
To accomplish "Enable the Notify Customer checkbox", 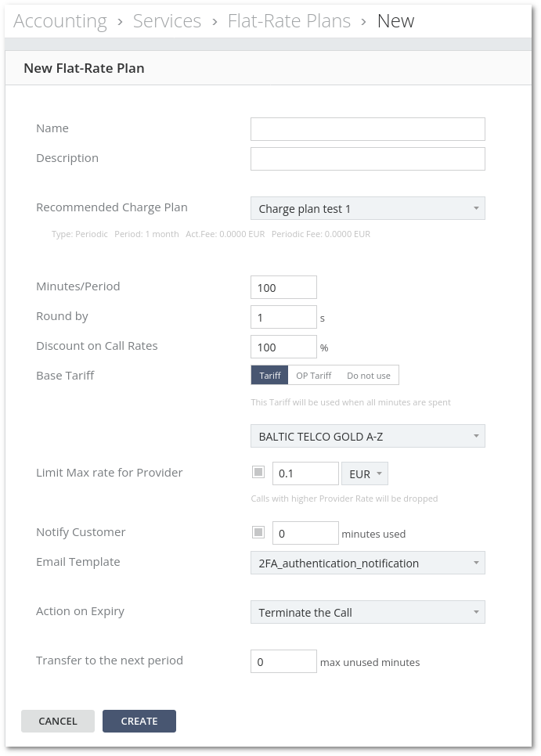I will [258, 533].
